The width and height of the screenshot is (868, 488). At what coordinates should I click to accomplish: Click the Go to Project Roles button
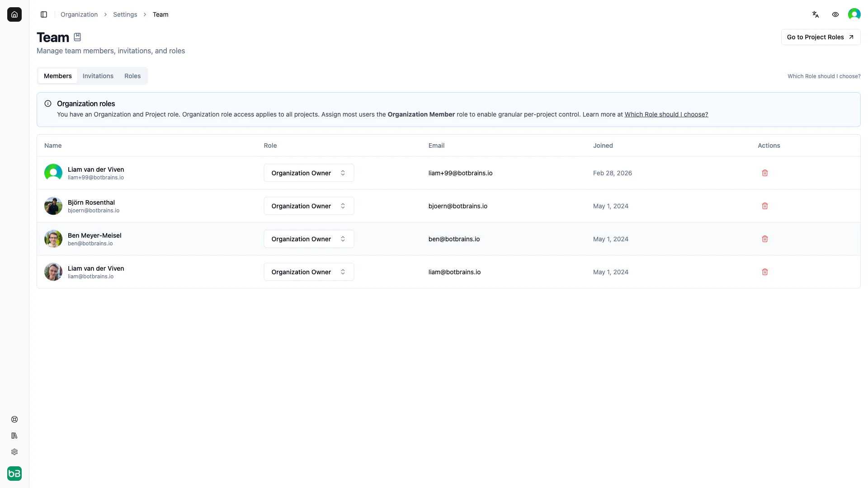[x=820, y=37]
